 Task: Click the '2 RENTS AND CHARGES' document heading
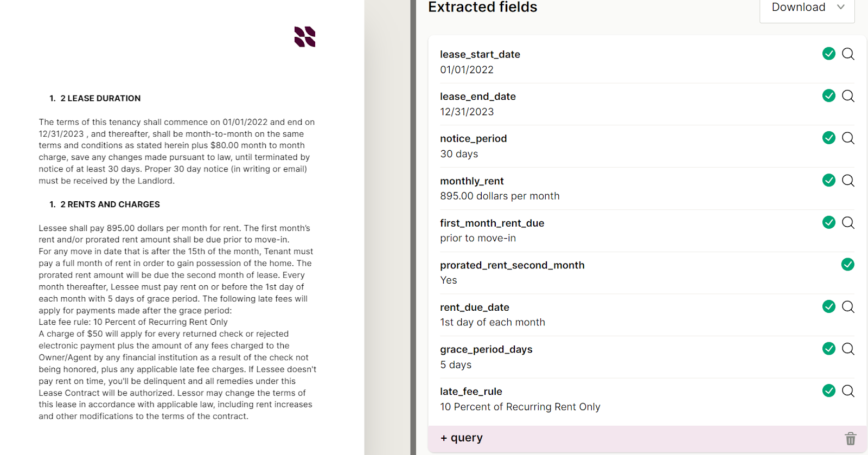[110, 204]
